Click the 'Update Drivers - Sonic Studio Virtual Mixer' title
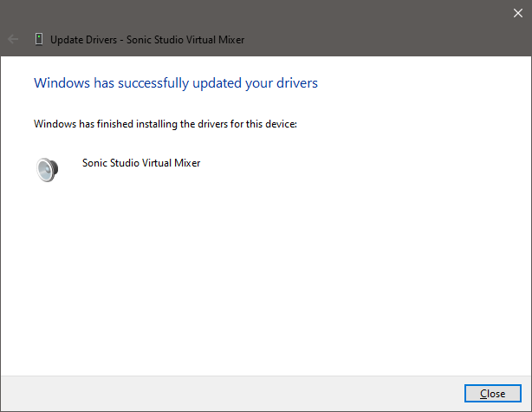 (x=147, y=40)
